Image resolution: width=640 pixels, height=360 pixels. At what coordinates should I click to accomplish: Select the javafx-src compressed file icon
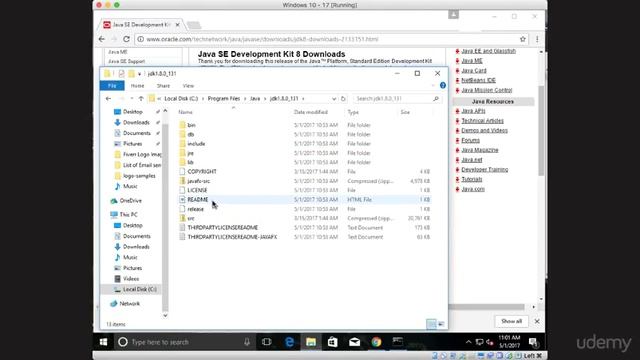(182, 181)
